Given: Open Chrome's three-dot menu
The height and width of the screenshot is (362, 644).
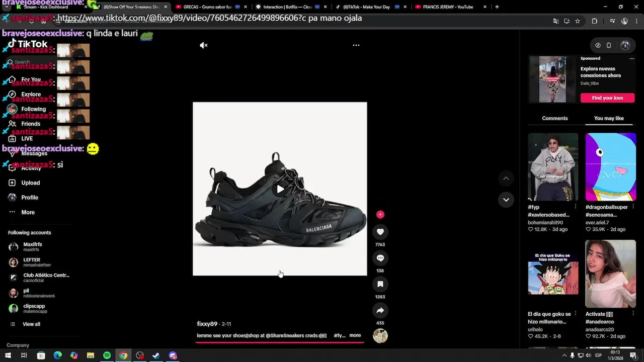Looking at the screenshot, I should point(636,21).
